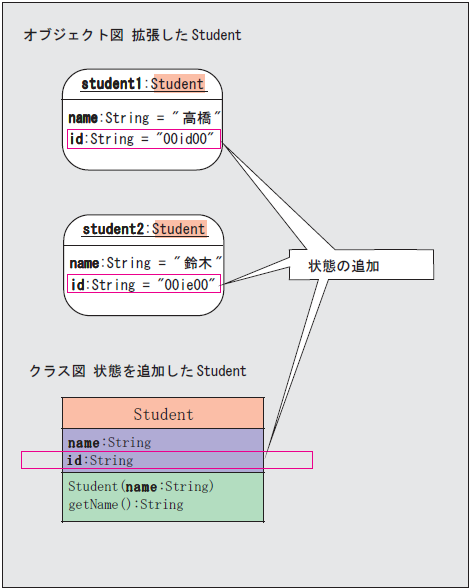Select id attribute valued 00id00
The height and width of the screenshot is (588, 470).
[x=144, y=139]
